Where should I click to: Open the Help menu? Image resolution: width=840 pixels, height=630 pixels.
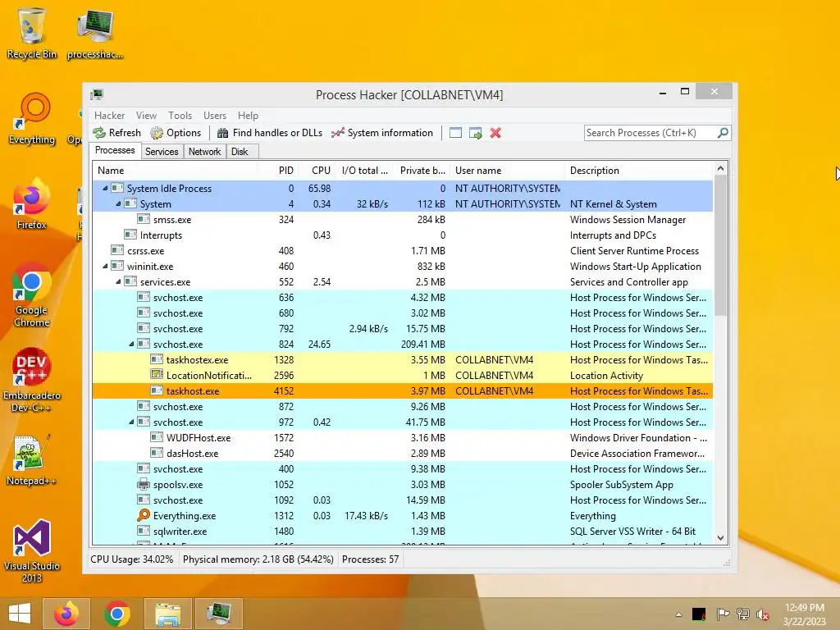pos(248,116)
